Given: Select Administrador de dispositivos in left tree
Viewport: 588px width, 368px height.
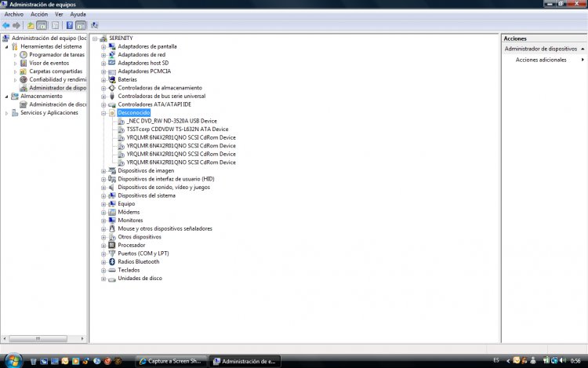Looking at the screenshot, I should coord(57,88).
